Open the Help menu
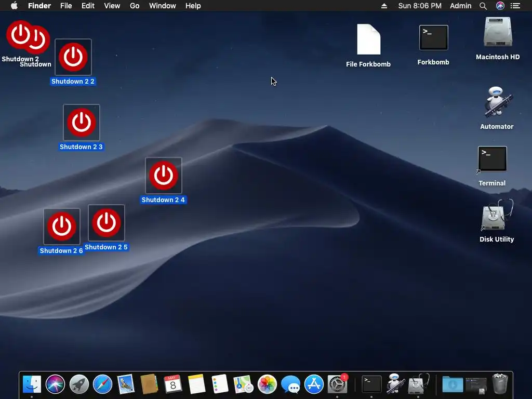The image size is (532, 399). click(x=193, y=6)
